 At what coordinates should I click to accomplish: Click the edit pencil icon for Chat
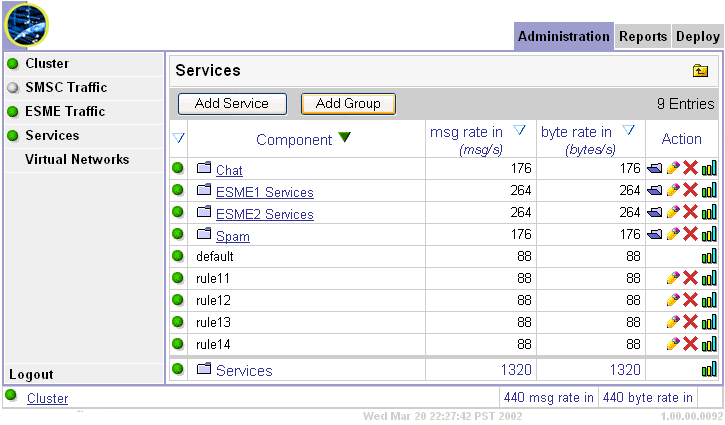(673, 170)
